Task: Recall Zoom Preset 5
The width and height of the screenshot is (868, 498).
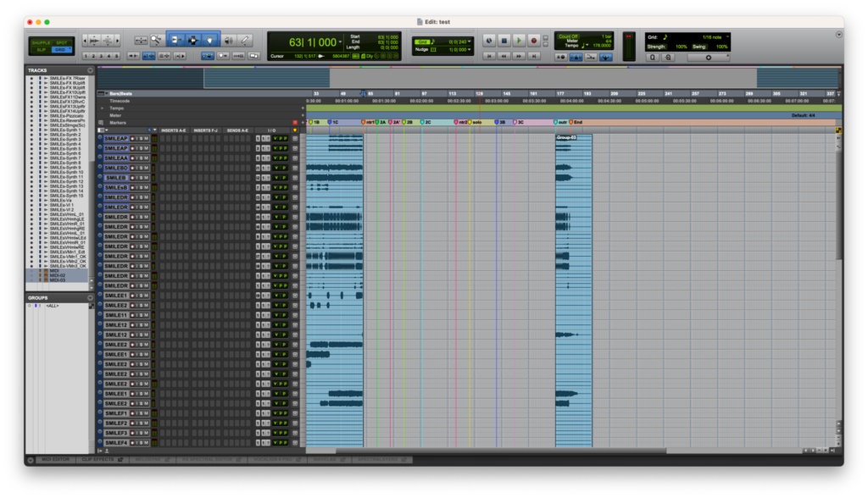Action: pos(116,56)
